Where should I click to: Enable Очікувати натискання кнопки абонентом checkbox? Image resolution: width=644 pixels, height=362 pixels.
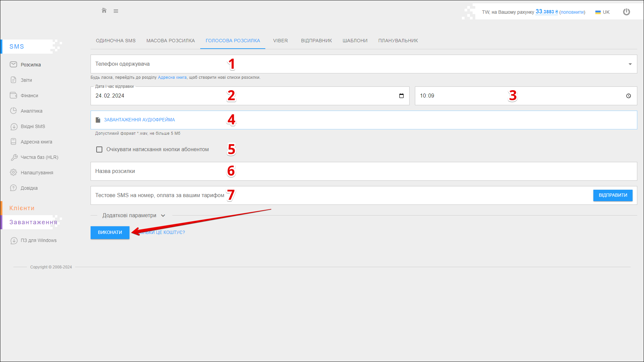(99, 149)
